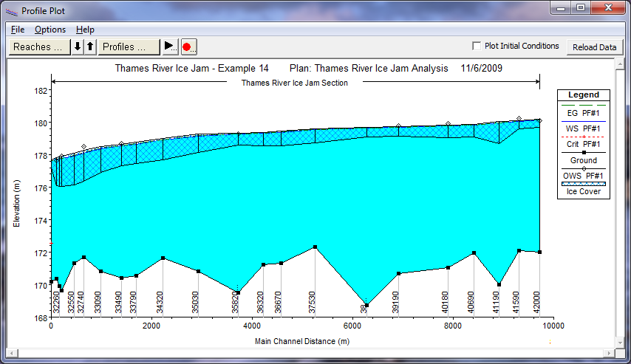Enable Plot Initial Conditions checkbox
Viewport: 631px width, 364px height.
(477, 46)
